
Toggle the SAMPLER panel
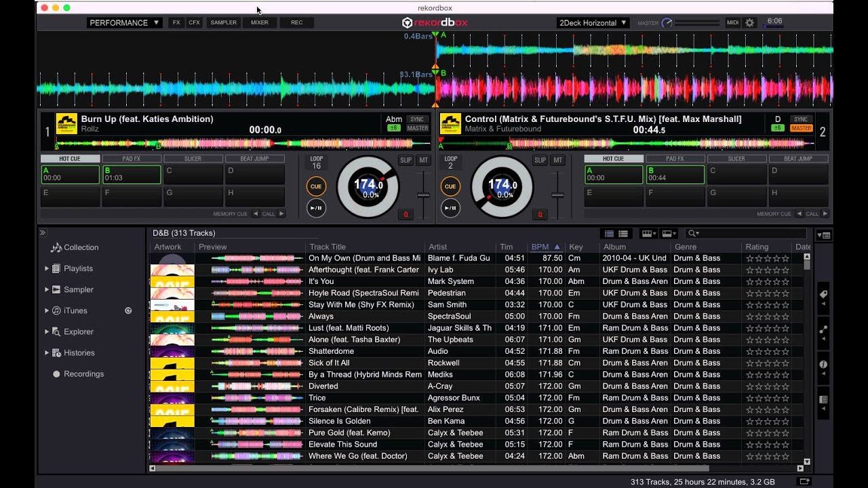224,22
